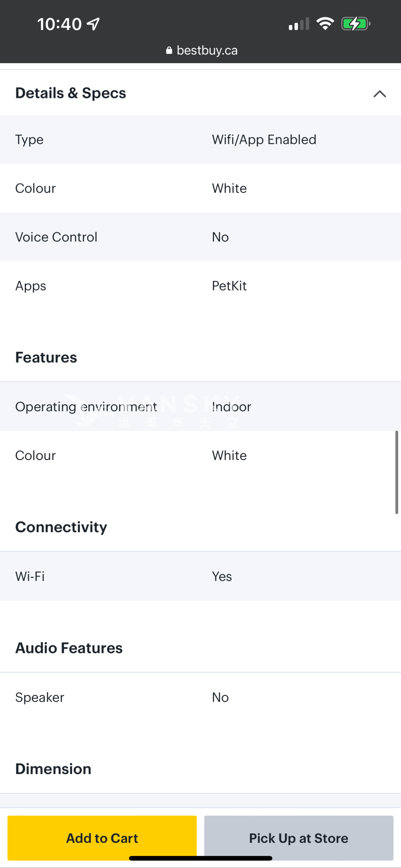Tap the location arrow icon near clock

pos(93,24)
